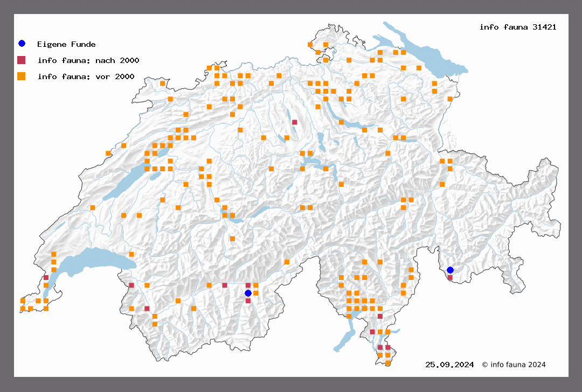Click the red square west of Lake Geneva
The height and width of the screenshot is (392, 582).
coord(46,278)
